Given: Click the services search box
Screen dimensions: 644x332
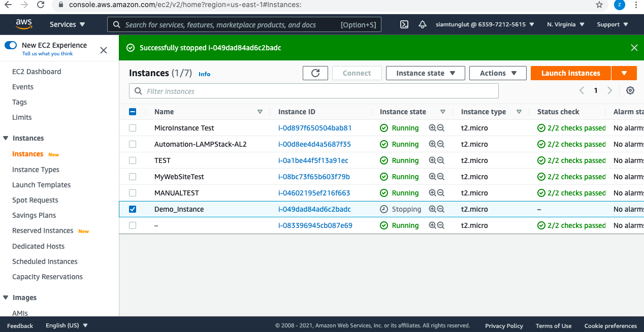Looking at the screenshot, I should (244, 24).
